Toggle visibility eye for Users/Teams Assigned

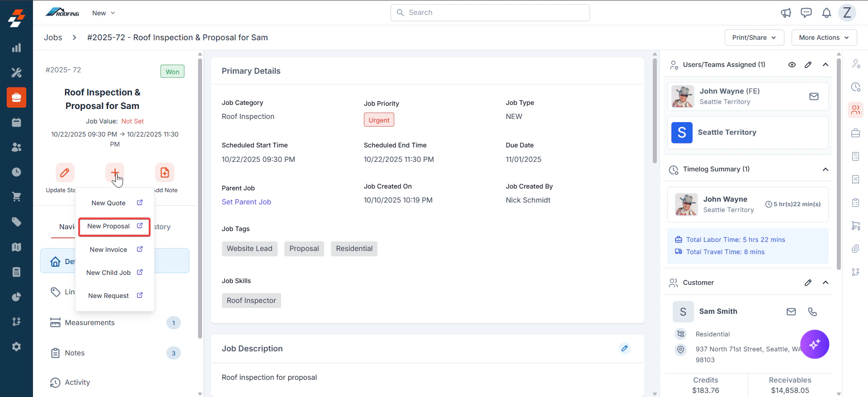[792, 65]
